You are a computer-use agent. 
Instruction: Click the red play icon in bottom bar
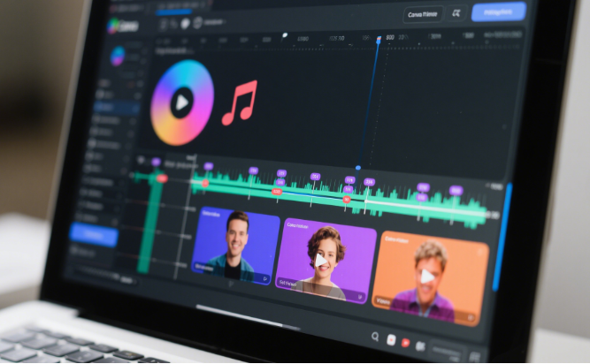[x=405, y=343]
